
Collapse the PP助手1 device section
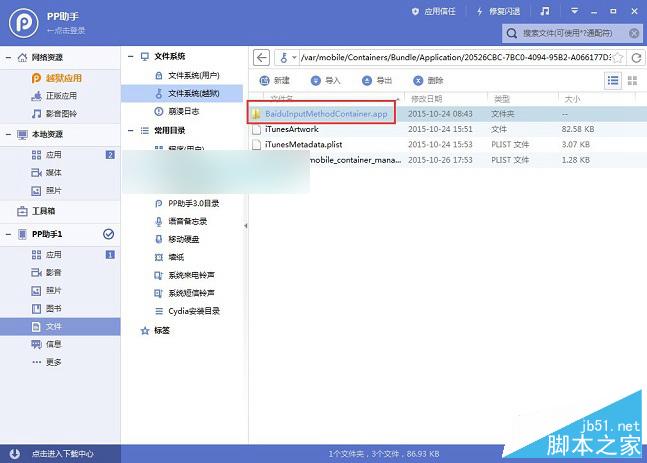click(x=8, y=234)
